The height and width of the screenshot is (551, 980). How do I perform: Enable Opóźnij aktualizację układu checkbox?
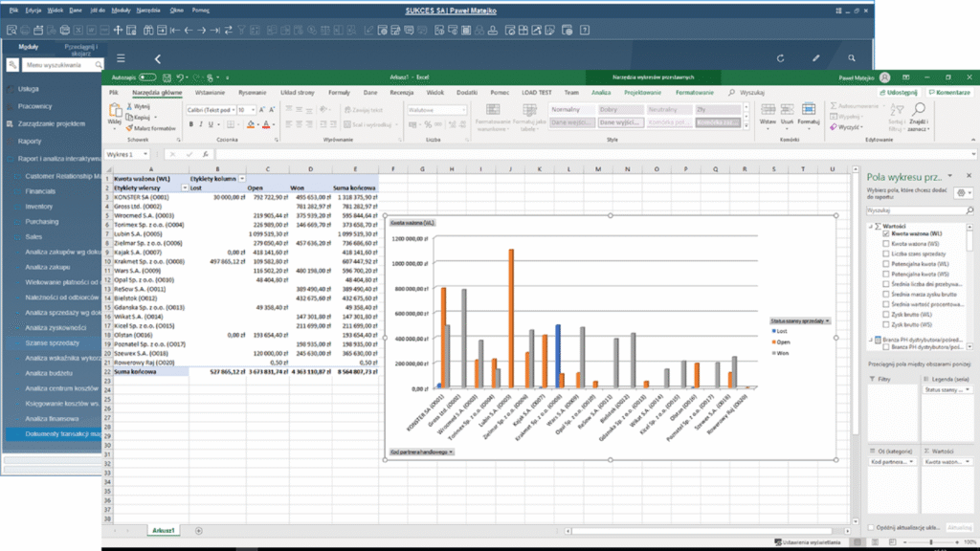tap(871, 527)
